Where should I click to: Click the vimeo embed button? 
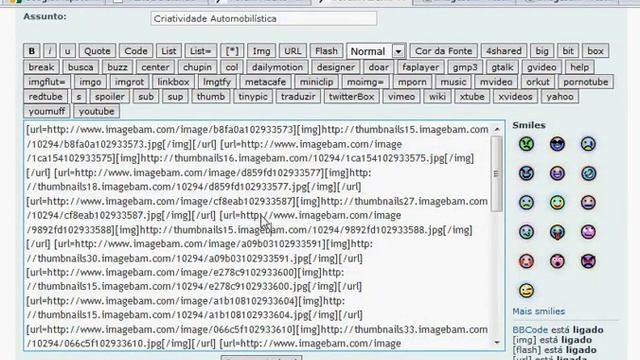401,96
